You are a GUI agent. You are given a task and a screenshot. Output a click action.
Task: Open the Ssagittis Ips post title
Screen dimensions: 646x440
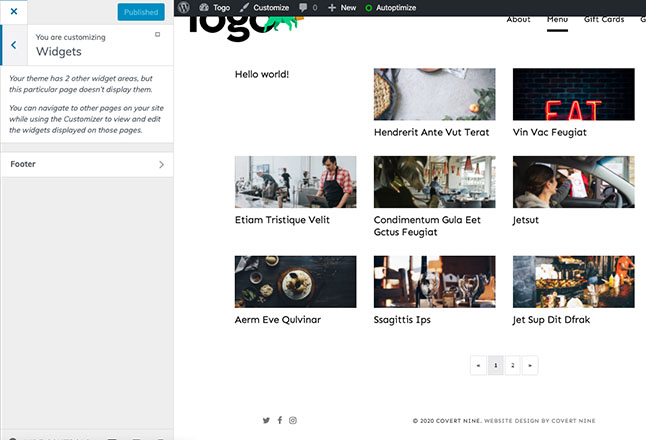pyautogui.click(x=402, y=320)
